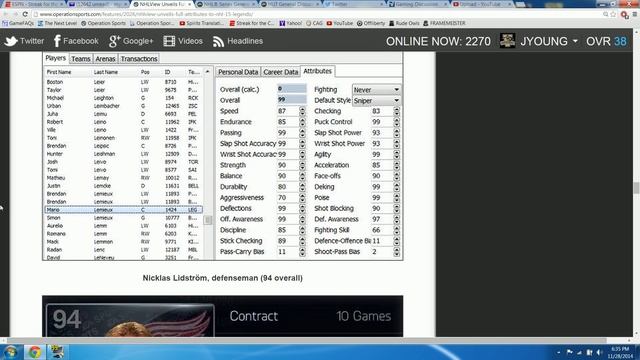Open the Twitter link in site header

(24, 41)
